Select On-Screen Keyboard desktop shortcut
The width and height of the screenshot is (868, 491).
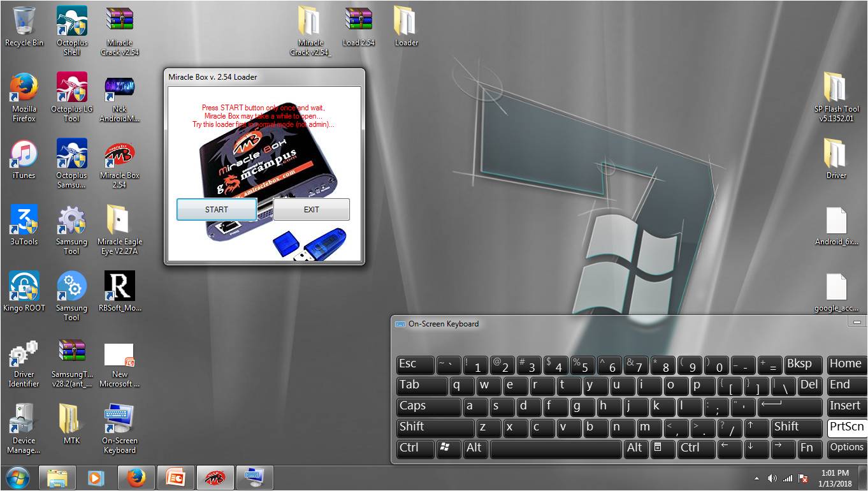[120, 429]
